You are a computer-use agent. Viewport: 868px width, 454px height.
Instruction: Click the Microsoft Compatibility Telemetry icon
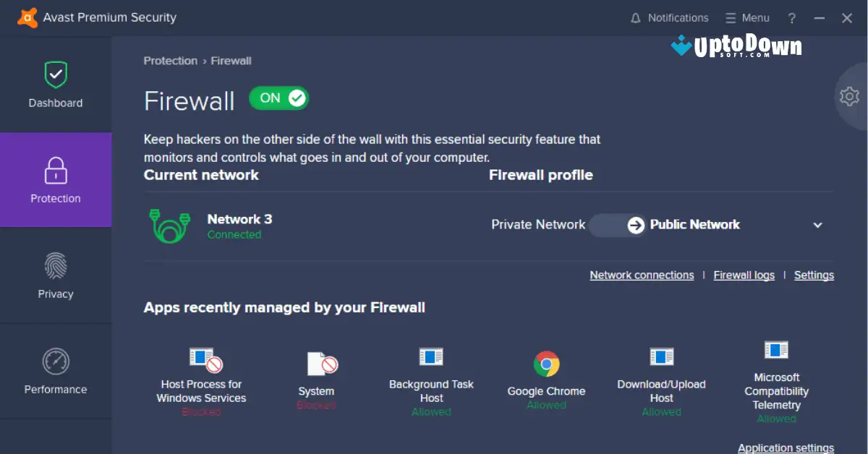click(x=776, y=349)
